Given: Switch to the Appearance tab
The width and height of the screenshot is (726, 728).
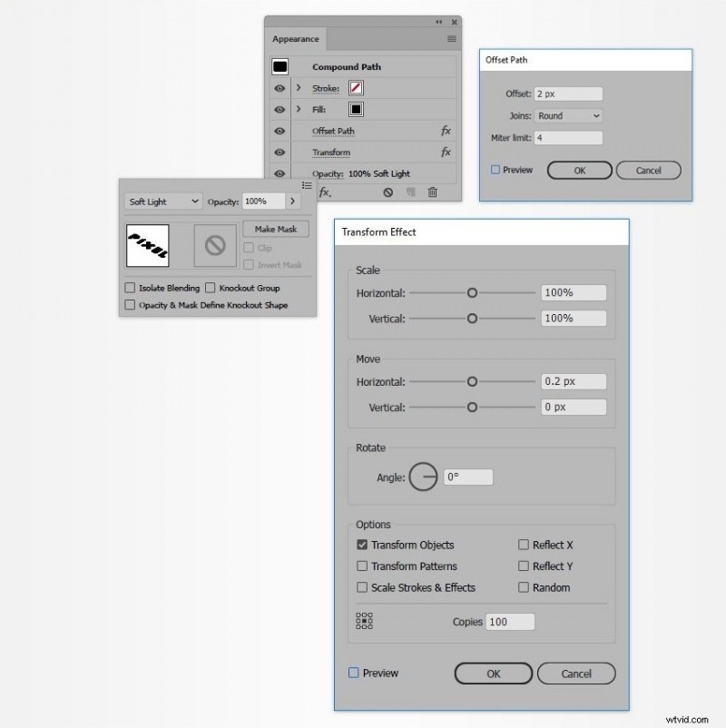Looking at the screenshot, I should [x=295, y=39].
